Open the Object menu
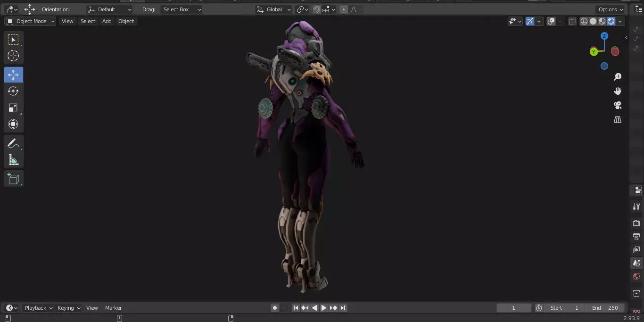The height and width of the screenshot is (322, 644). (x=126, y=21)
